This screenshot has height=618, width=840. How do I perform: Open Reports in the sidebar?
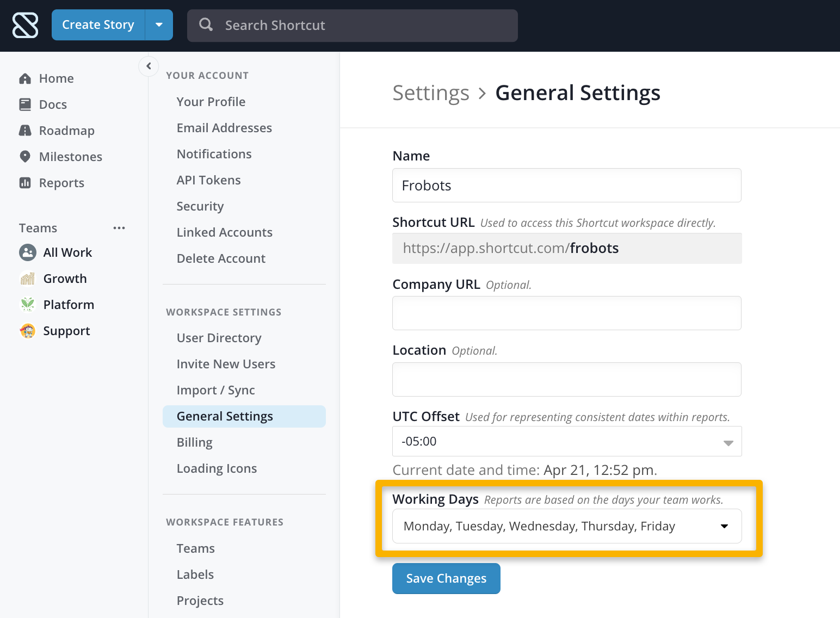[61, 183]
